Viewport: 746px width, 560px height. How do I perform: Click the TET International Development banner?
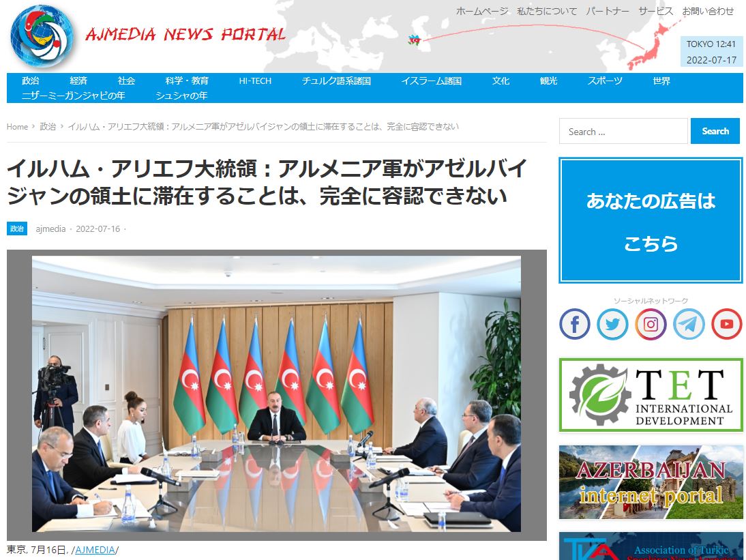pyautogui.click(x=651, y=395)
